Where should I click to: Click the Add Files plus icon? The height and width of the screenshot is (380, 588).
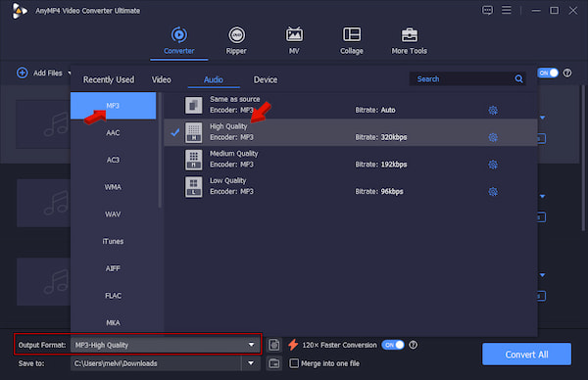point(23,72)
